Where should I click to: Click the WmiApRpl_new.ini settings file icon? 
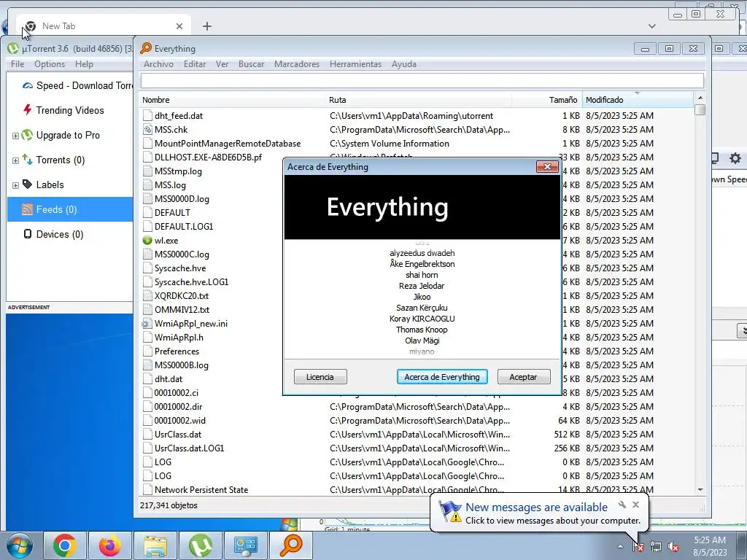(147, 324)
